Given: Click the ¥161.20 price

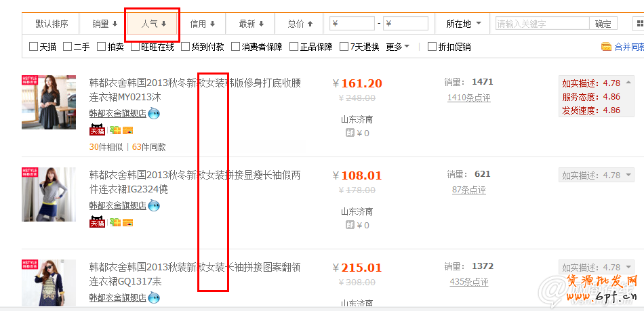Looking at the screenshot, I should click(357, 83).
